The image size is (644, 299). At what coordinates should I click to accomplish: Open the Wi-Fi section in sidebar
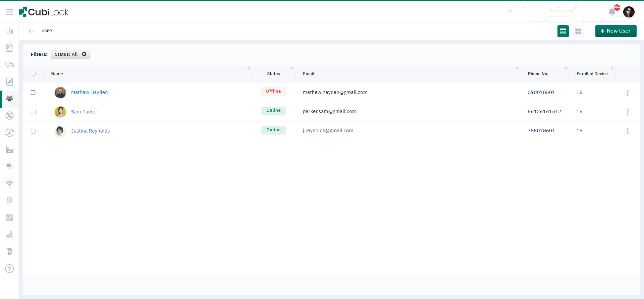pyautogui.click(x=9, y=184)
